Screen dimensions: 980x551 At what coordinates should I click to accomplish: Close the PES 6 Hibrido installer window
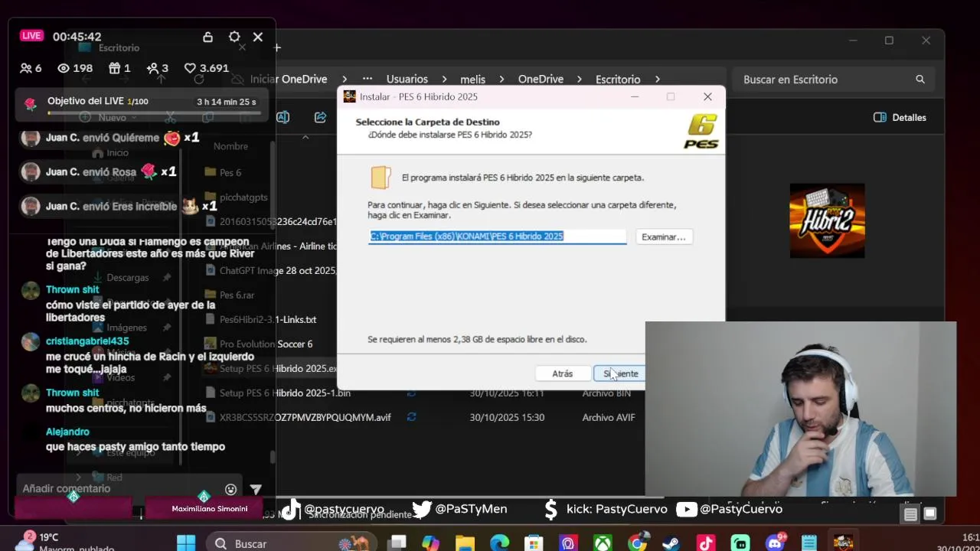pos(707,96)
